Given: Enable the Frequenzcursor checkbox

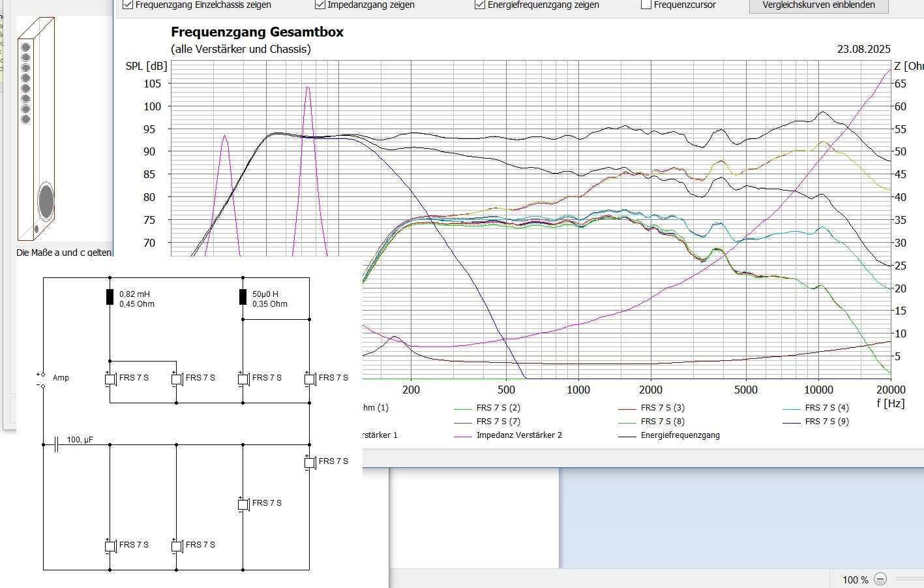Looking at the screenshot, I should tap(646, 5).
